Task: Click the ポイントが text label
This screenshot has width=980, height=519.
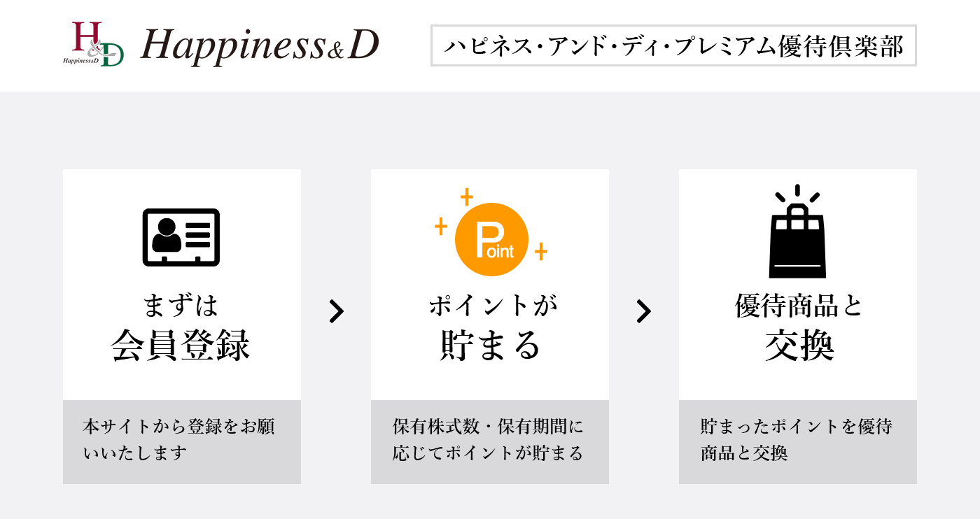Action: (490, 306)
